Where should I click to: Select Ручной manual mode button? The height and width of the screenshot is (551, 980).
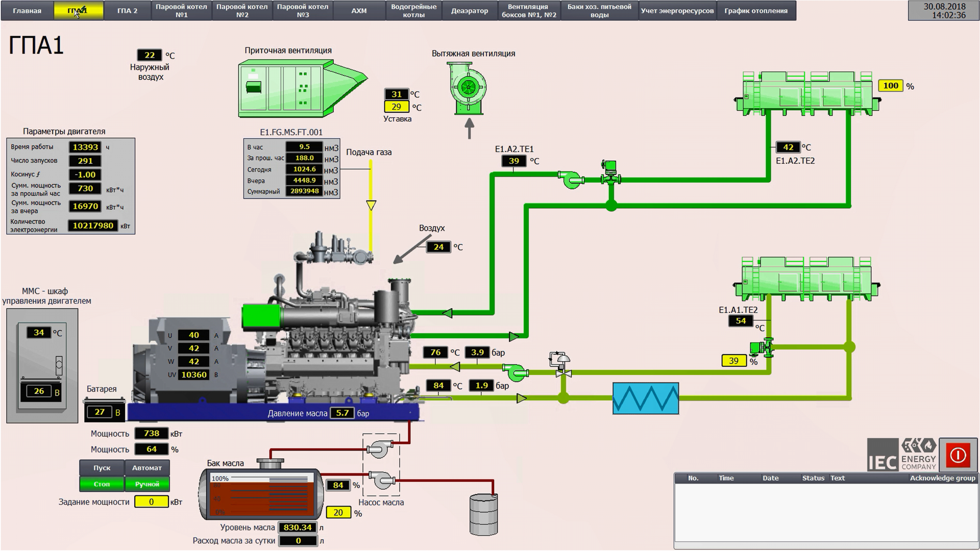(147, 484)
